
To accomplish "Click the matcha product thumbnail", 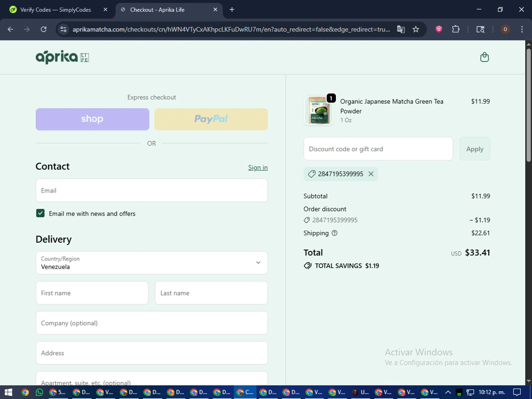I will pyautogui.click(x=319, y=111).
